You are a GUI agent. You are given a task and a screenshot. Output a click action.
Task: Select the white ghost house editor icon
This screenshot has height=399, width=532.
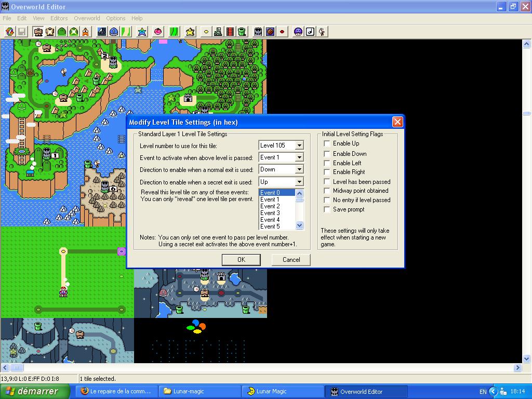50,32
